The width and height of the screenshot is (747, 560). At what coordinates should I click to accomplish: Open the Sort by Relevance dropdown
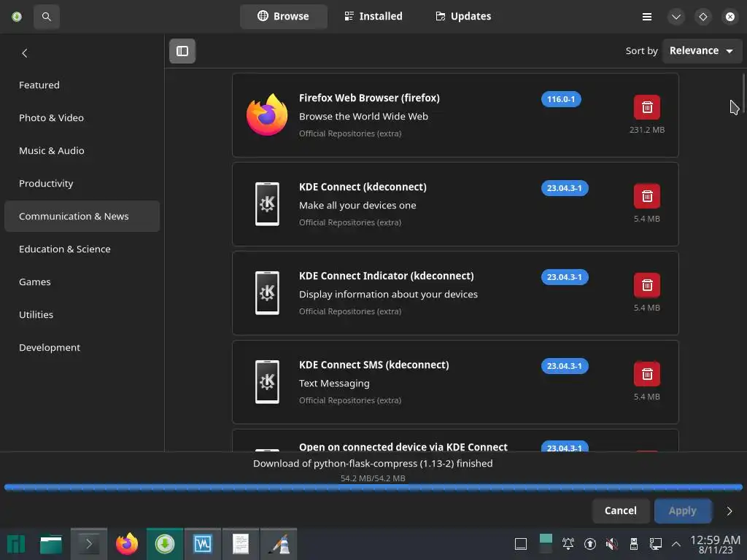click(702, 50)
